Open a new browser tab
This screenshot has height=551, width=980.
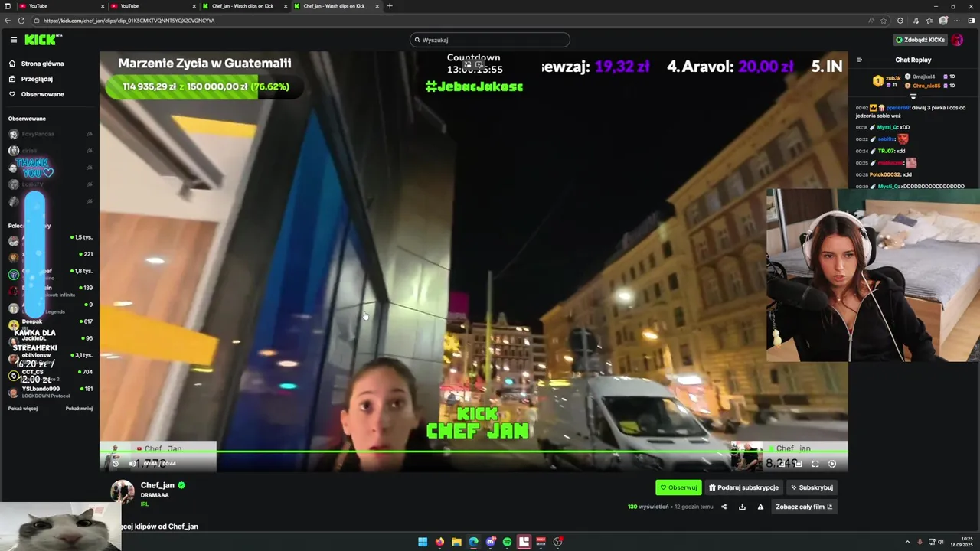[x=390, y=6]
